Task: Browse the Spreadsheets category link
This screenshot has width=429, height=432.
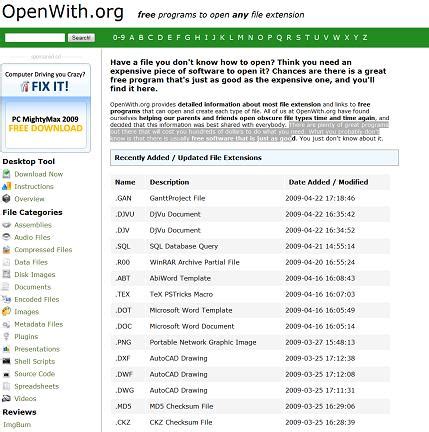Action: (x=37, y=386)
